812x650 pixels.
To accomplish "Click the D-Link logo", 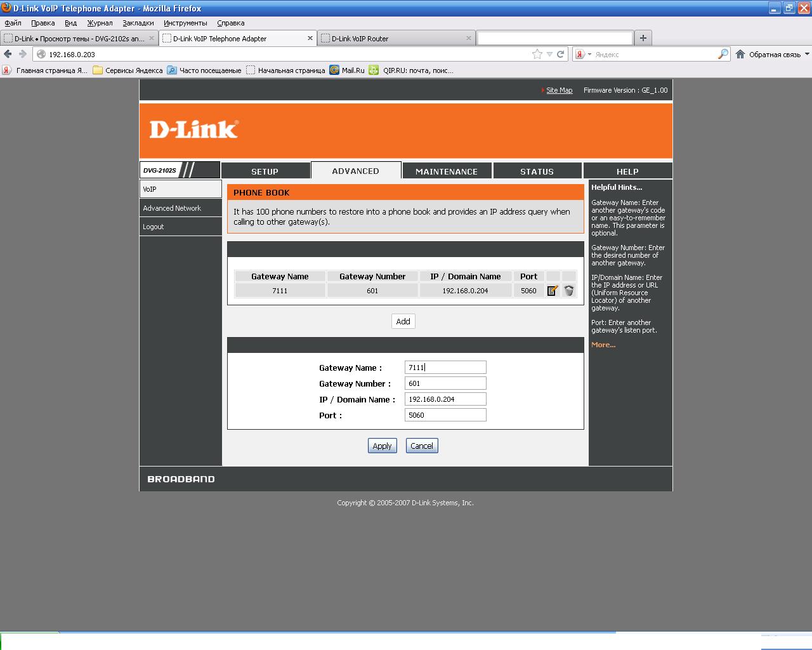I will (193, 129).
